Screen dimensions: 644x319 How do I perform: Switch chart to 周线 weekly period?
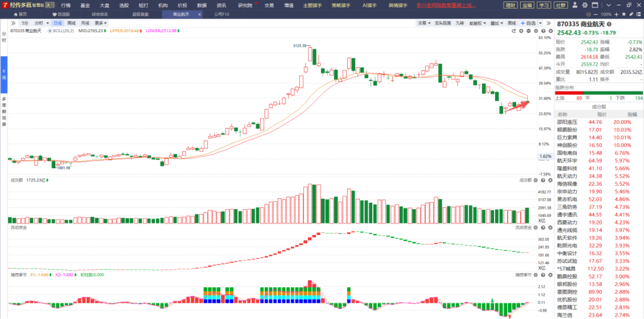click(72, 23)
